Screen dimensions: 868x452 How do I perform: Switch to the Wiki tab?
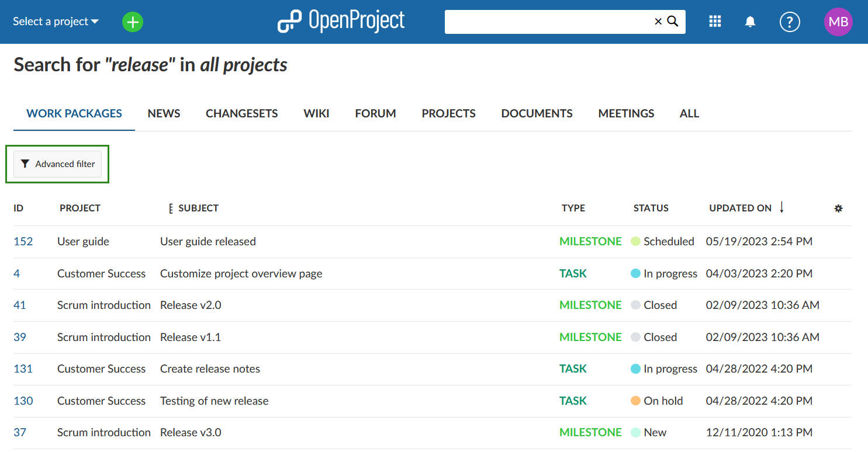pyautogui.click(x=316, y=114)
